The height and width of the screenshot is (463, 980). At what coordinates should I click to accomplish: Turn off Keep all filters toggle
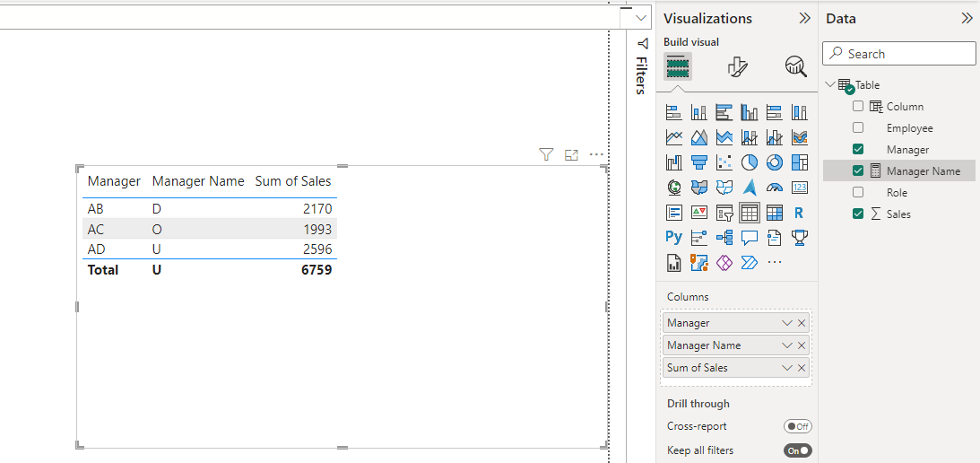click(797, 450)
